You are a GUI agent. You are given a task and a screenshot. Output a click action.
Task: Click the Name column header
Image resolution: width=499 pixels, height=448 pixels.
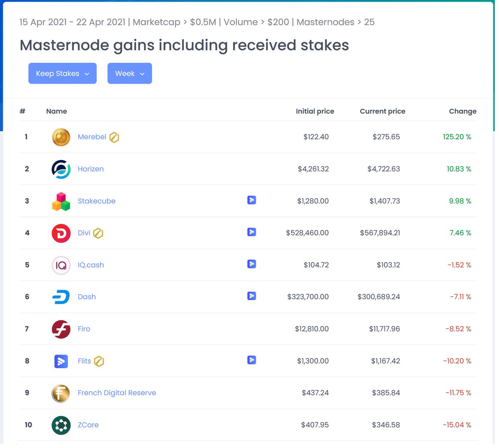[x=57, y=111]
